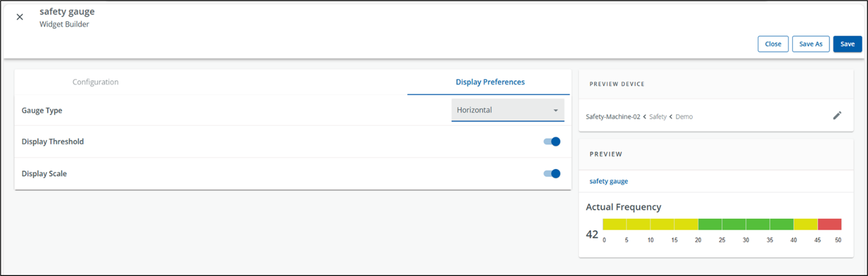Switch to the Configuration tab
Viewport: 868px width, 276px height.
click(95, 82)
